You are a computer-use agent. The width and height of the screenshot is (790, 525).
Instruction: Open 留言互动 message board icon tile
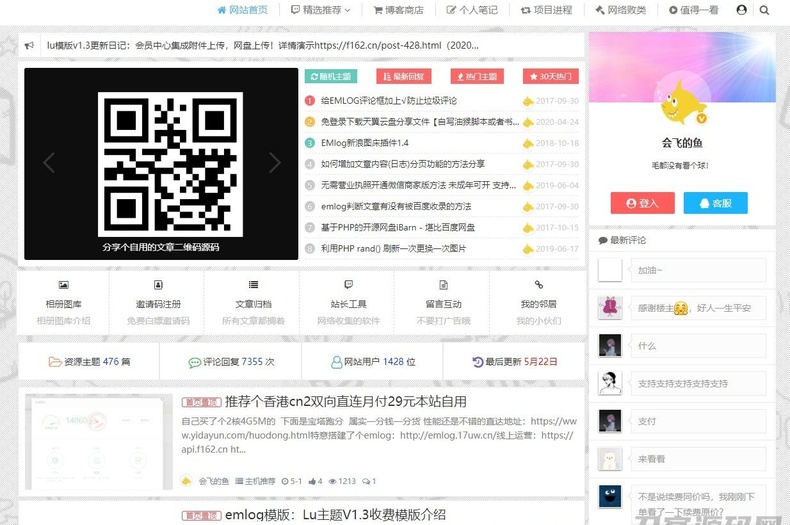443,286
